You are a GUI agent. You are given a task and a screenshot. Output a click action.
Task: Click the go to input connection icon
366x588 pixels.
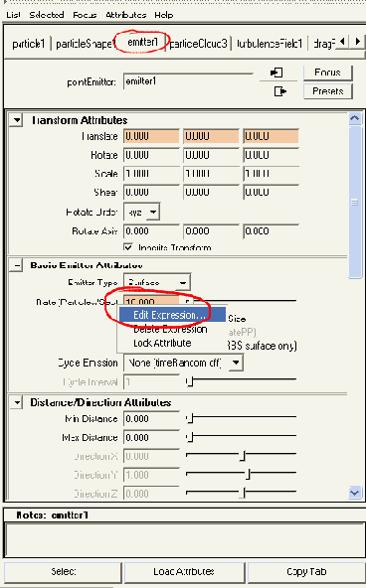click(276, 73)
